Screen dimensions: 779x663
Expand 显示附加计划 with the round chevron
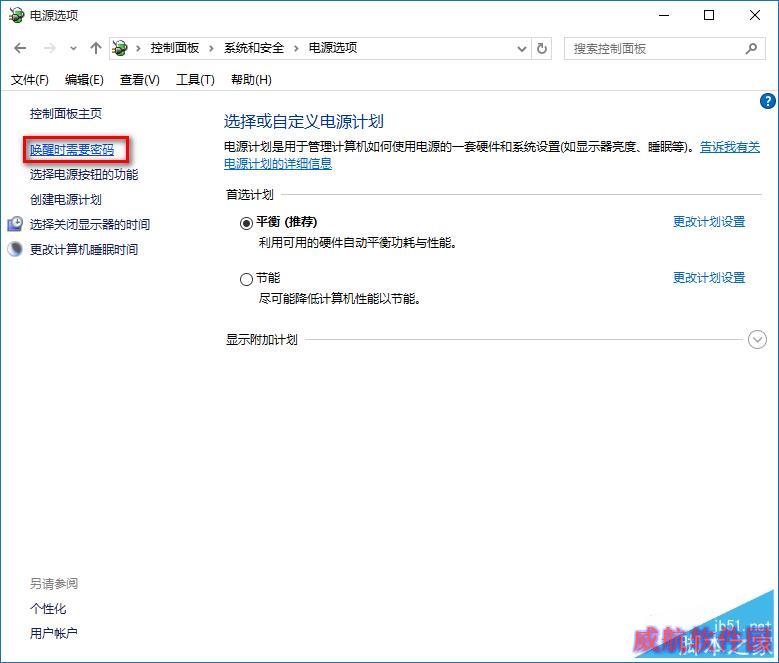(x=757, y=340)
